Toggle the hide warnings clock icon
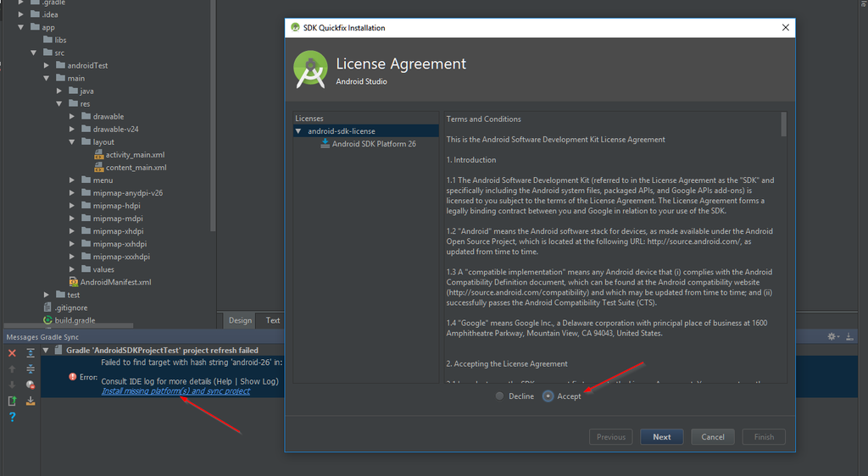The height and width of the screenshot is (476, 868). (31, 385)
